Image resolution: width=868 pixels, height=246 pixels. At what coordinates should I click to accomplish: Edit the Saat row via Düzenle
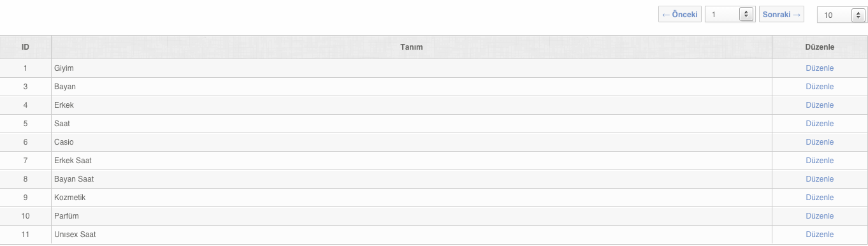tap(820, 124)
